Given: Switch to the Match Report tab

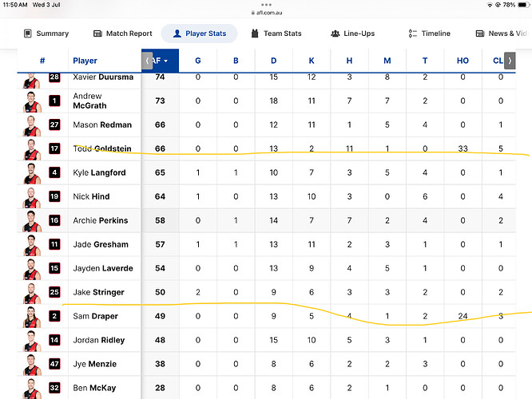Looking at the screenshot, I should [x=122, y=34].
